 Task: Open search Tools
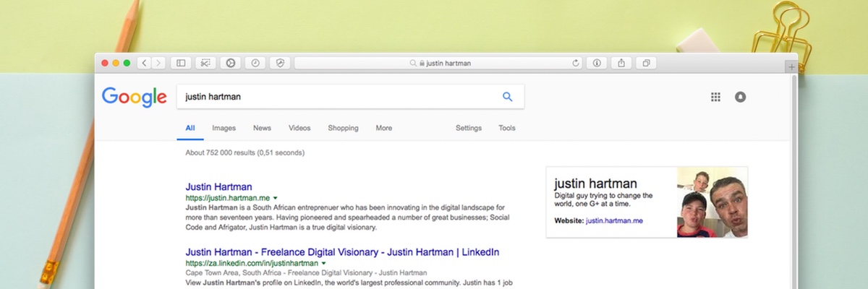507,128
